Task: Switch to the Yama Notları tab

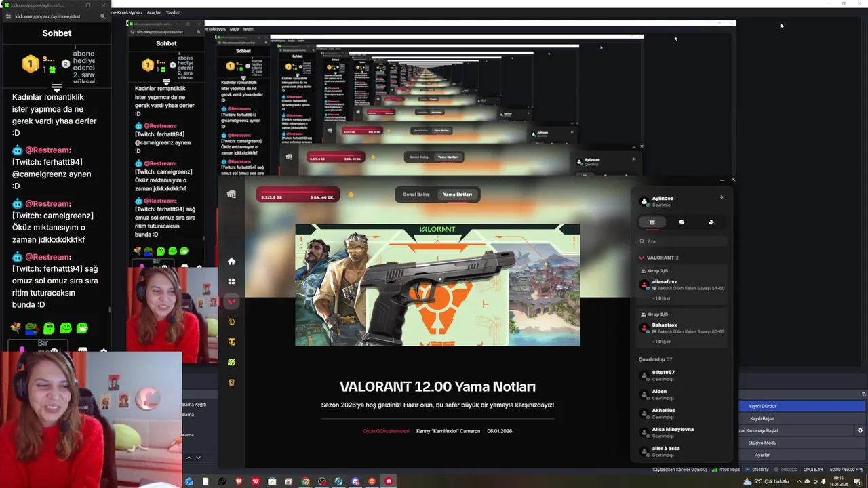Action: pos(458,195)
